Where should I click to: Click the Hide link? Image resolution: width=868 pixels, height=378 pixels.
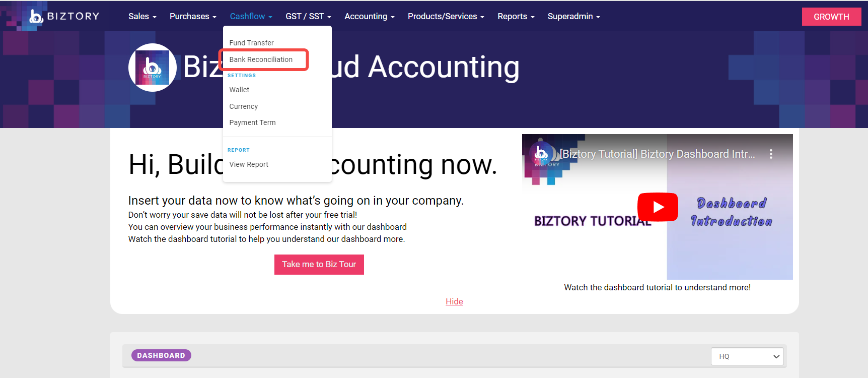[454, 301]
